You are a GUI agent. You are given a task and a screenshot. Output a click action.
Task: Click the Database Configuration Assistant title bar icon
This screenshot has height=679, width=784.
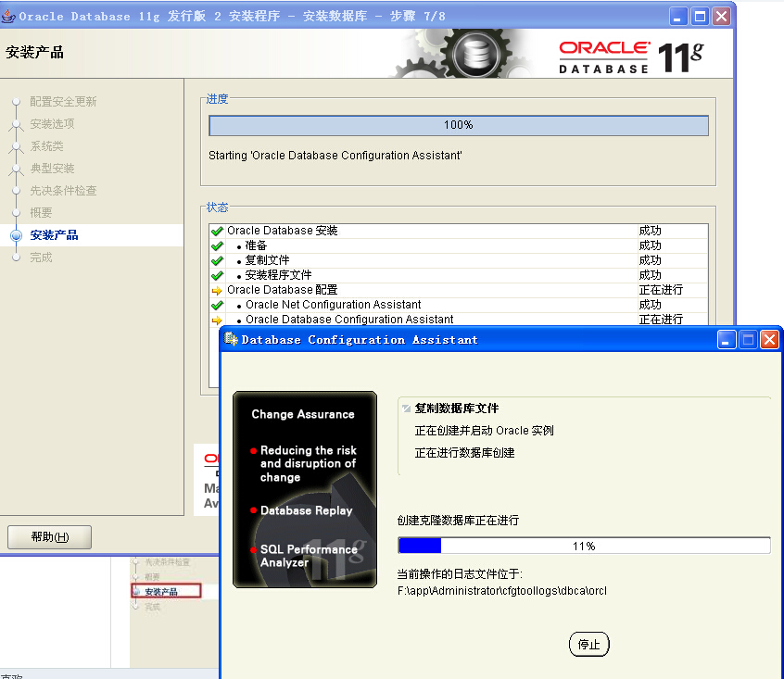click(x=231, y=340)
